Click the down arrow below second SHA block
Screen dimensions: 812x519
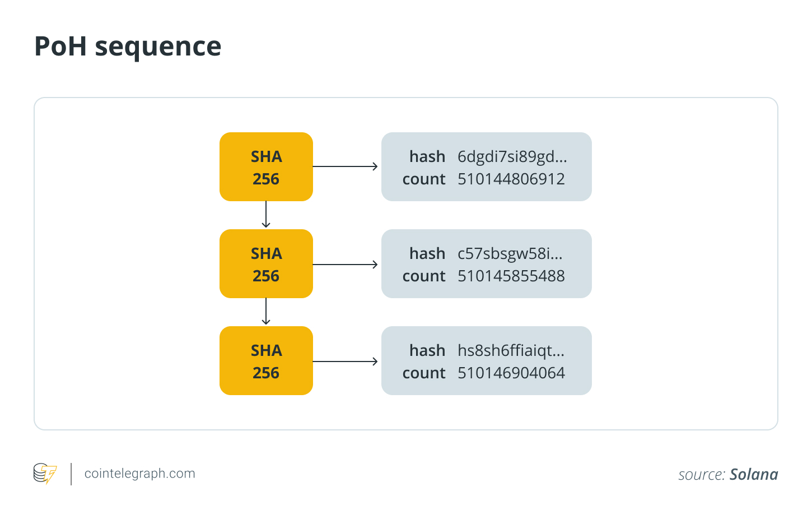point(266,312)
